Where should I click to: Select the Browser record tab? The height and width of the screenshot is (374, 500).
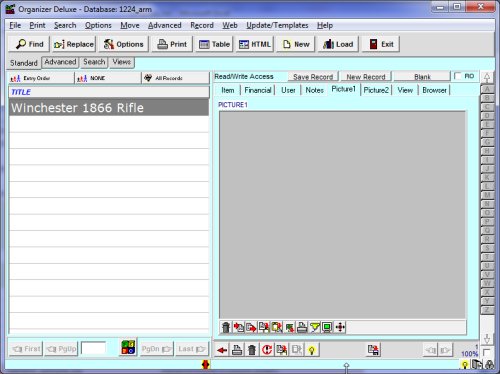click(x=434, y=90)
